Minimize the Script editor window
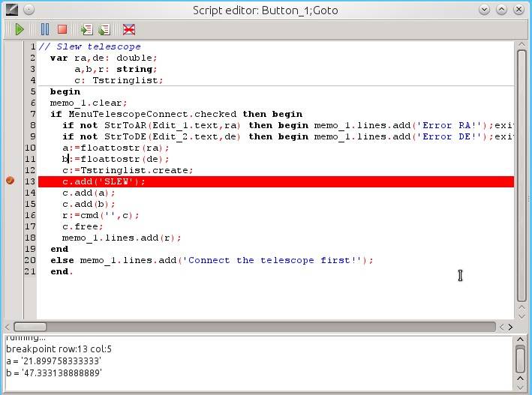The width and height of the screenshot is (532, 395). tap(485, 10)
